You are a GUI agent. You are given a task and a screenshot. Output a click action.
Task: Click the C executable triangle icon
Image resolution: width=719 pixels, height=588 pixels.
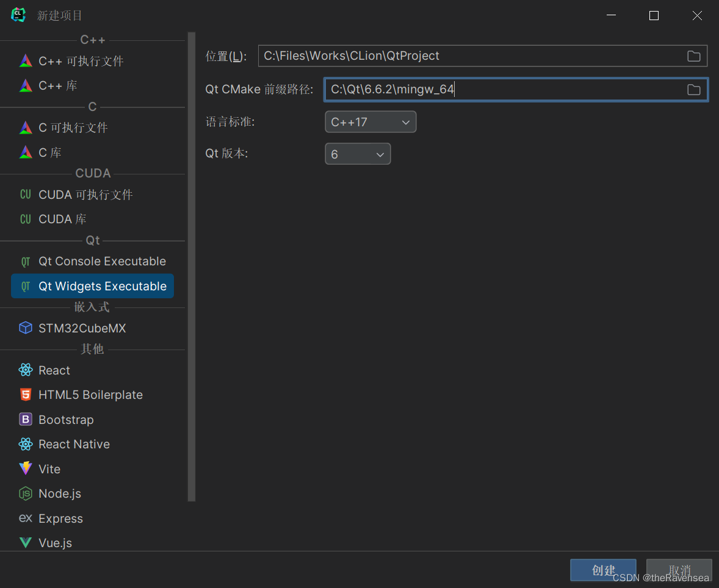pos(26,127)
